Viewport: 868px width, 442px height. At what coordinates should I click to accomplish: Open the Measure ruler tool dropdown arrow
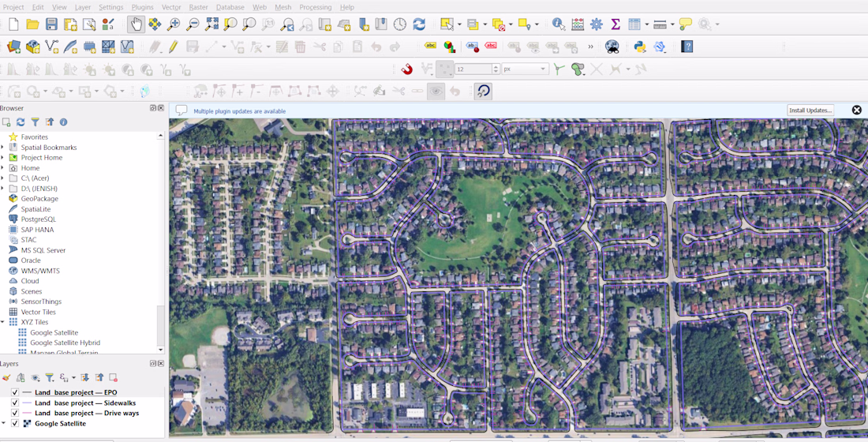pyautogui.click(x=672, y=24)
